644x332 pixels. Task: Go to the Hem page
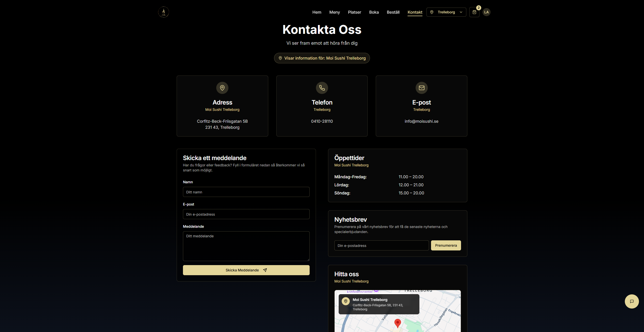click(317, 12)
